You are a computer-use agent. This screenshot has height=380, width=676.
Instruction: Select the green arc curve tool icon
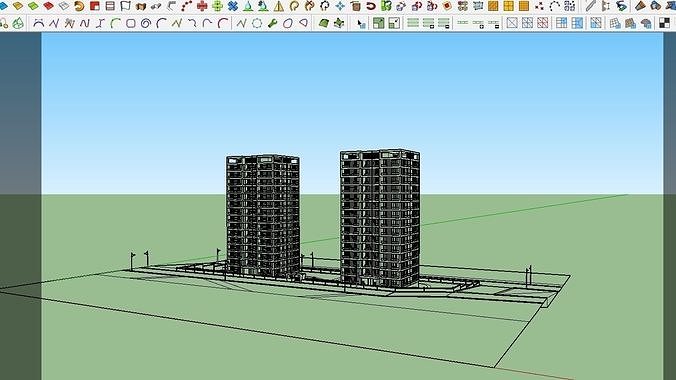116,23
